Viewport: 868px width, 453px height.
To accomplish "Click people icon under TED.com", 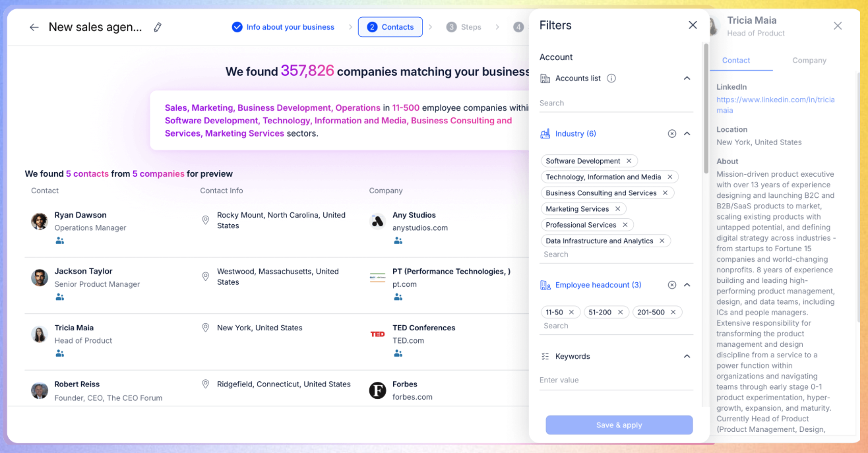I will click(x=398, y=353).
